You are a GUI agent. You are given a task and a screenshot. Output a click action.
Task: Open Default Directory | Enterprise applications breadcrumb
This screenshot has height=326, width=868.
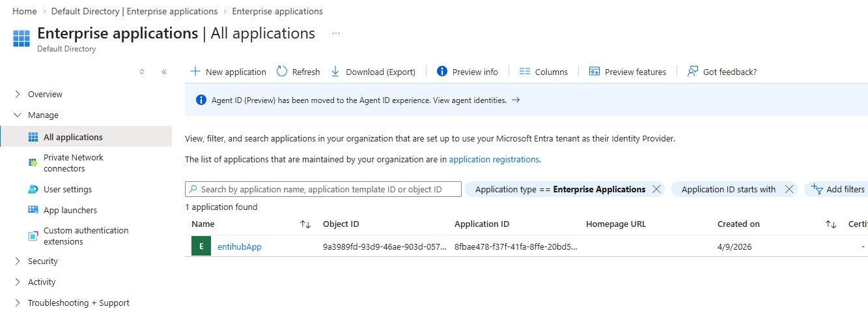point(134,11)
